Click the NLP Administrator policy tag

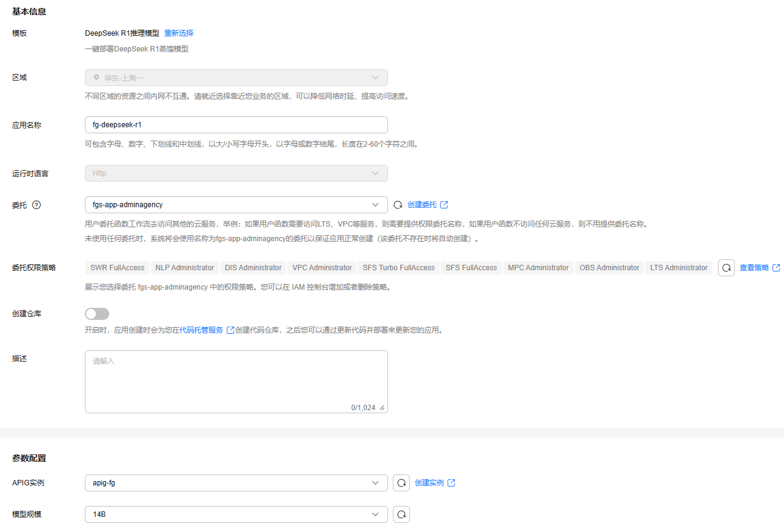185,268
